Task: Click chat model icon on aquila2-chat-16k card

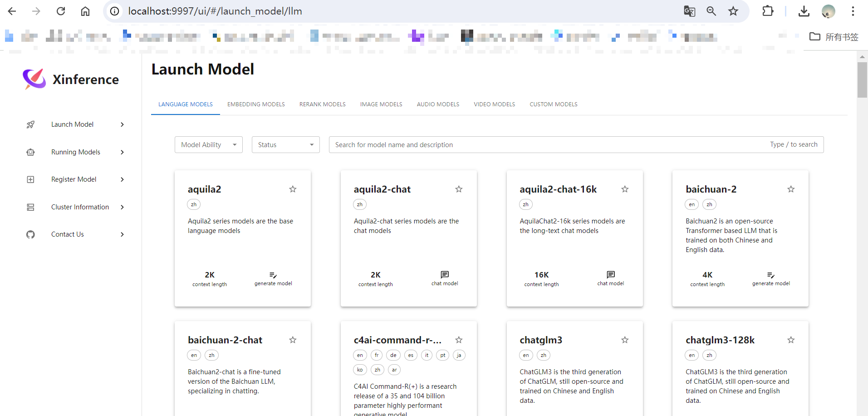Action: [x=611, y=275]
